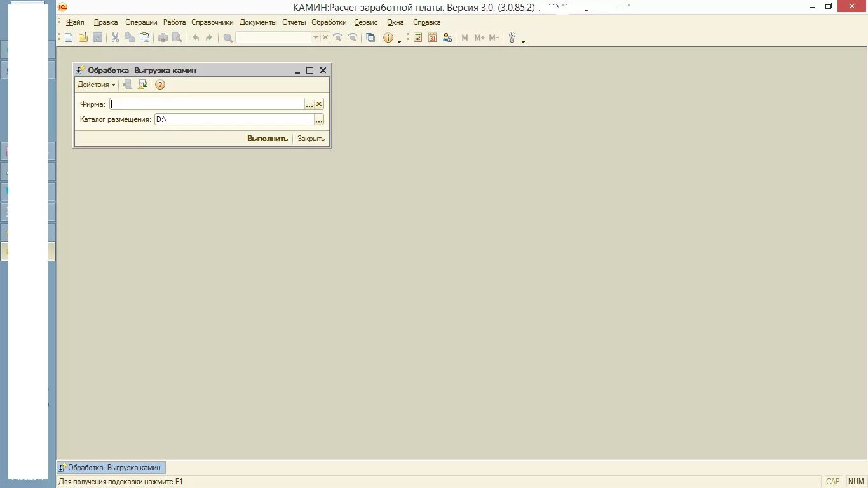Clear the toolbar search box with X

[x=325, y=37]
